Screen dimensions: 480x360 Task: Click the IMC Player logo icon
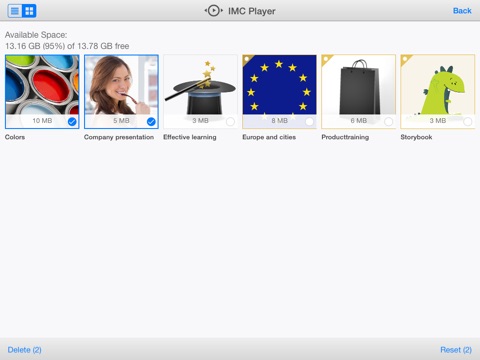coord(213,11)
